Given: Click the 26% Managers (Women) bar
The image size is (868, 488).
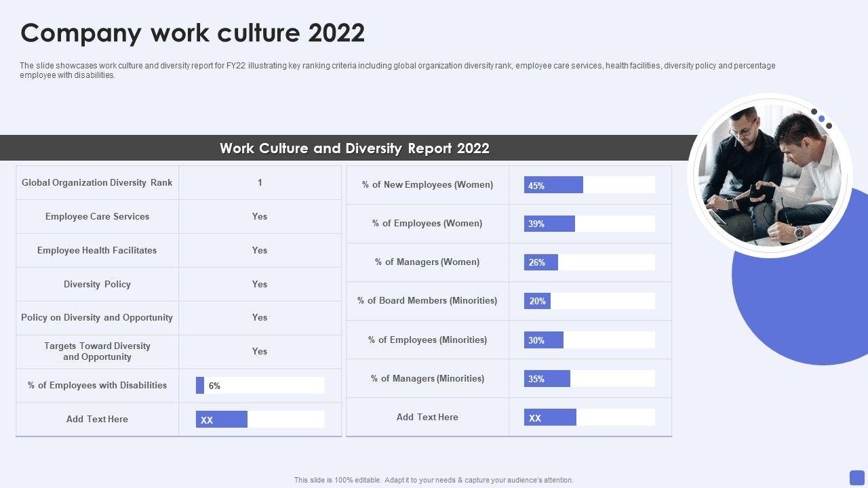Looking at the screenshot, I should tap(541, 262).
